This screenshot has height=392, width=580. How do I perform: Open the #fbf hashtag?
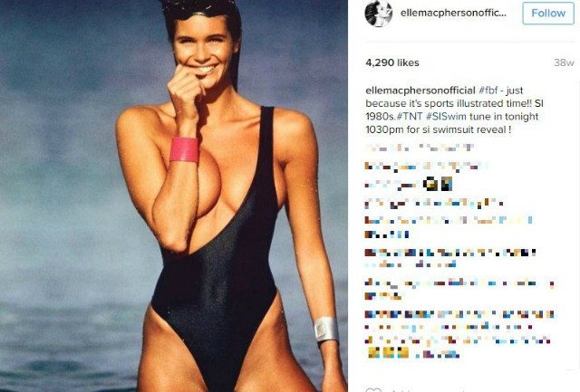click(488, 91)
